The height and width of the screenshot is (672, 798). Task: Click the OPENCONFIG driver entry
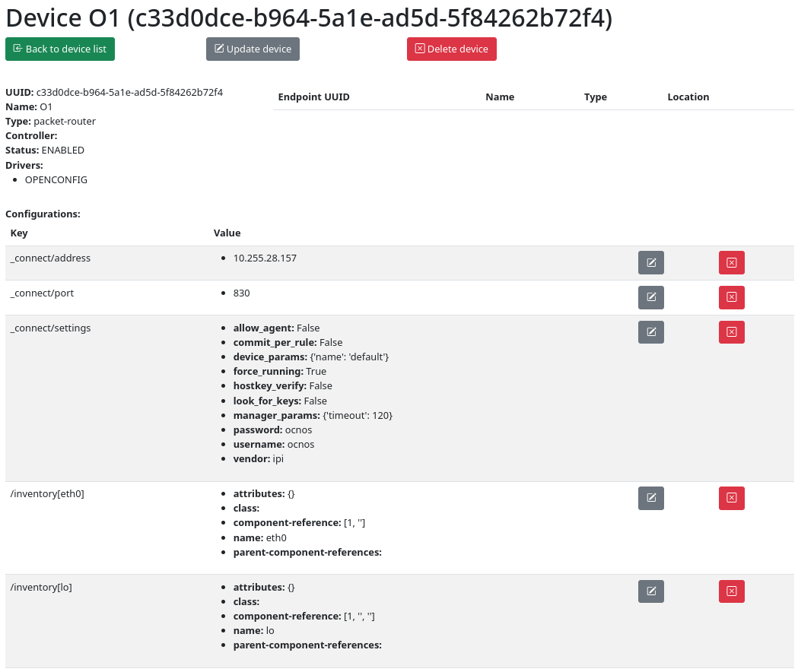pos(56,180)
